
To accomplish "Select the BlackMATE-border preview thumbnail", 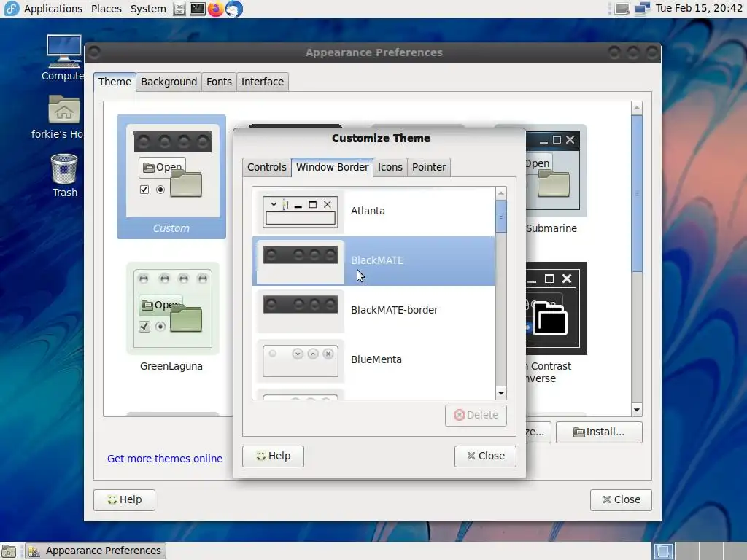I will 300,311.
